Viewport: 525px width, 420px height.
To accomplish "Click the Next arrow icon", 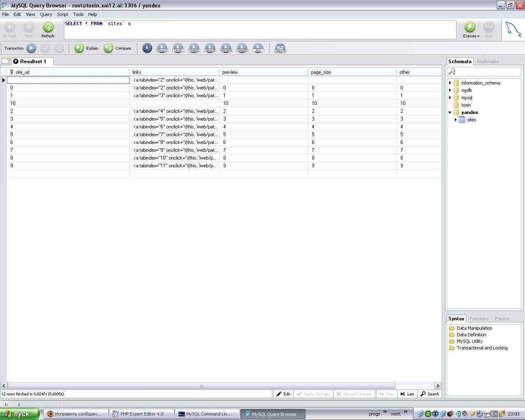I will (x=29, y=27).
